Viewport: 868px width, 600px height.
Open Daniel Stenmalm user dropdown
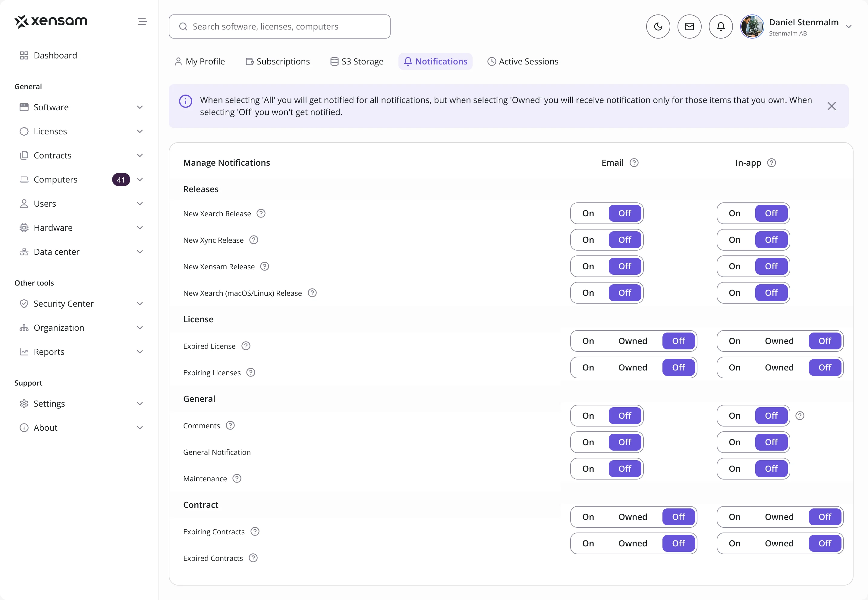click(849, 27)
